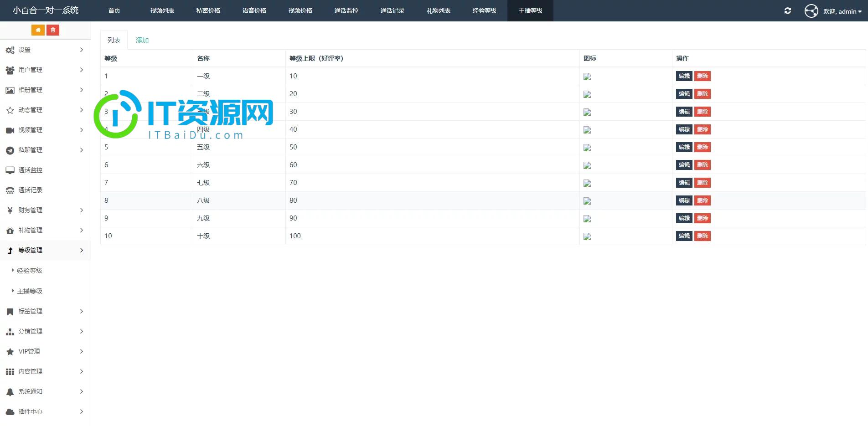Click the refresh icon in top bar
The image size is (868, 426).
788,10
